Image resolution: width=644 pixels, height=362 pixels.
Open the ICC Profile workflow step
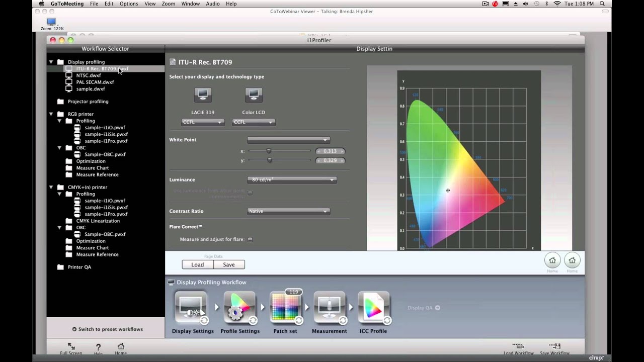point(373,307)
